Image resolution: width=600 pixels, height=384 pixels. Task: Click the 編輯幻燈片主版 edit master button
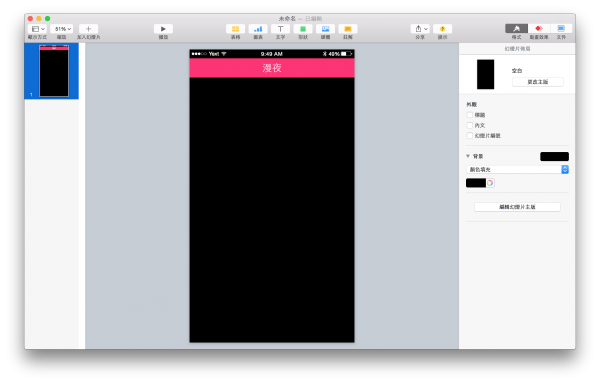click(x=517, y=207)
